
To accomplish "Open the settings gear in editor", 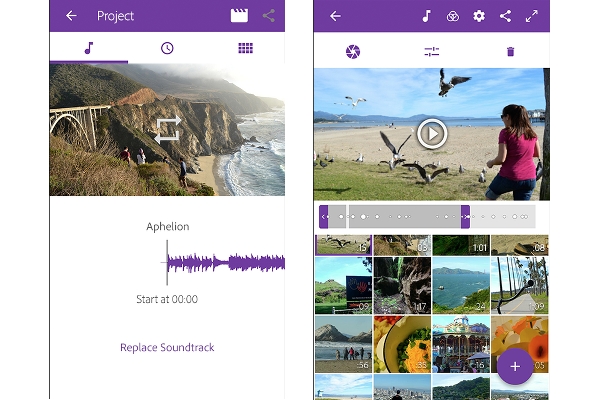I will (x=479, y=16).
